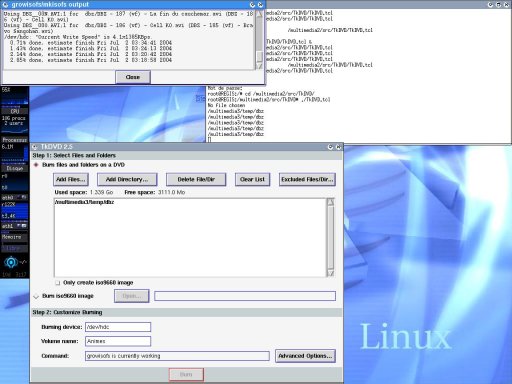The image size is (512, 384).
Task: Open Advanced Options
Action: (305, 356)
